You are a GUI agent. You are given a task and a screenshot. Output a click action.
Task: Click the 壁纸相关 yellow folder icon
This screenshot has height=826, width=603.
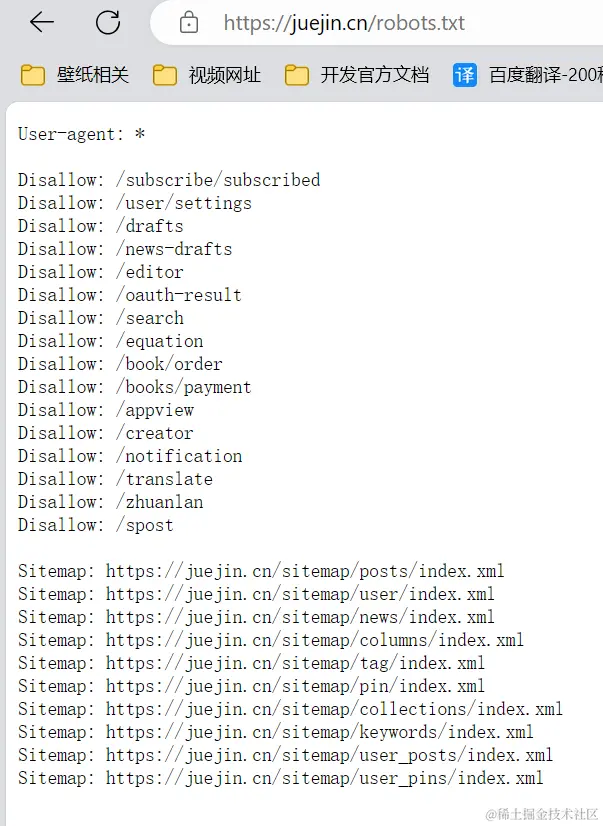[31, 74]
